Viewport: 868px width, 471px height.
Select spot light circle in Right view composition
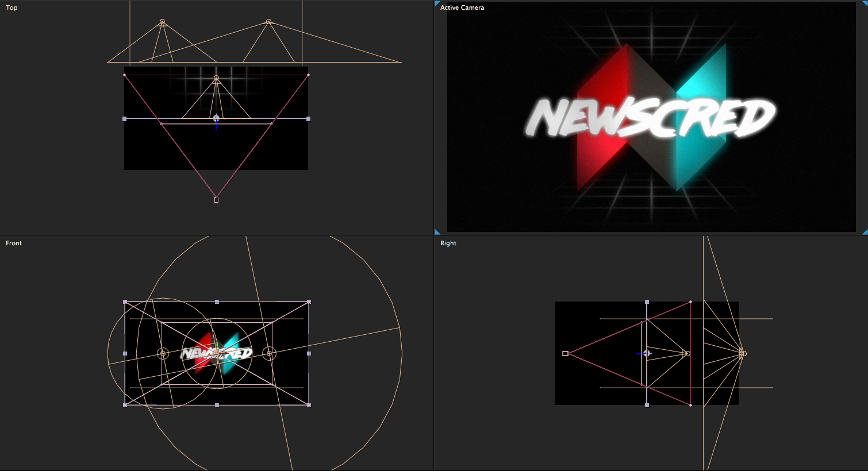(688, 353)
